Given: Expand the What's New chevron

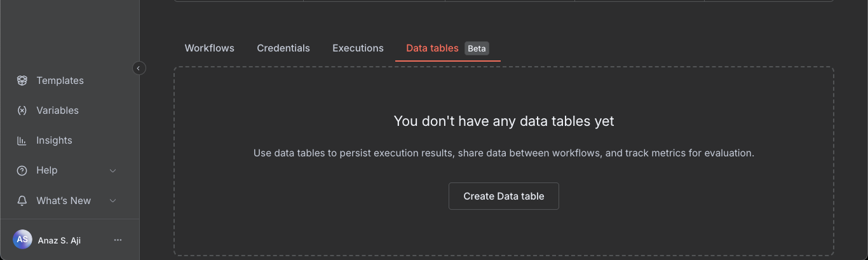Looking at the screenshot, I should [113, 201].
